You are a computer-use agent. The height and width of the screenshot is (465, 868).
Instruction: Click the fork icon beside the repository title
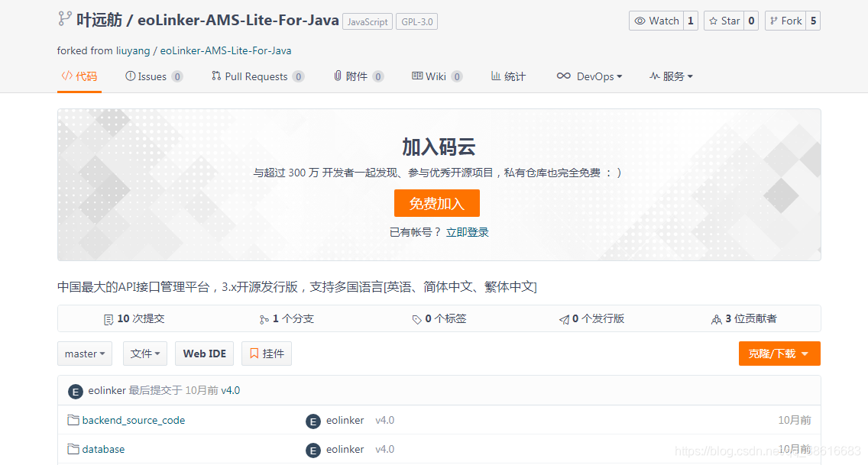(65, 19)
